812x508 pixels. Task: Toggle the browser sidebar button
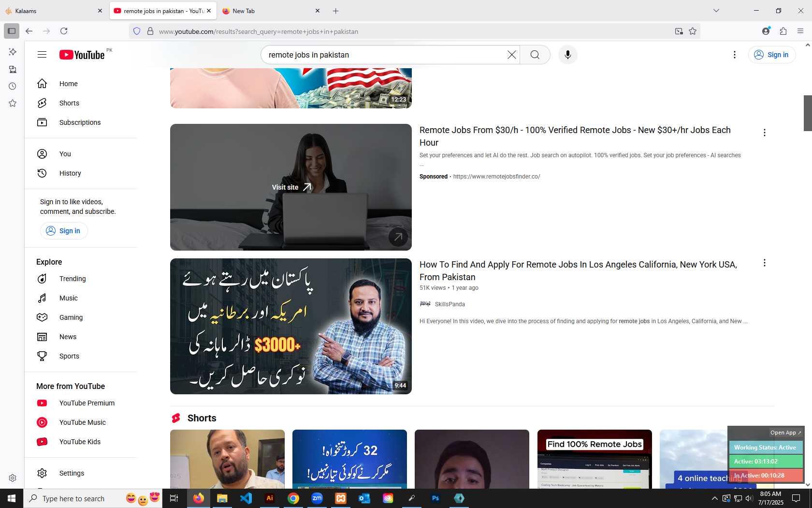click(x=12, y=31)
